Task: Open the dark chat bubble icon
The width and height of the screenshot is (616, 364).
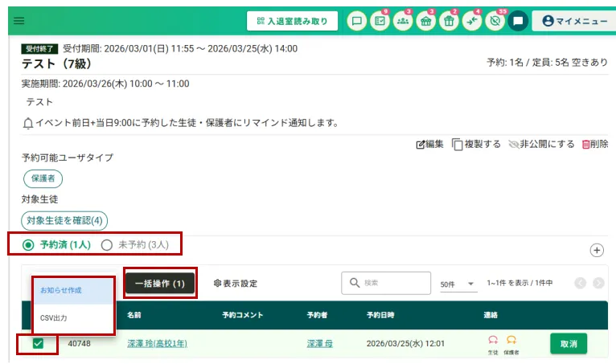Action: click(519, 21)
